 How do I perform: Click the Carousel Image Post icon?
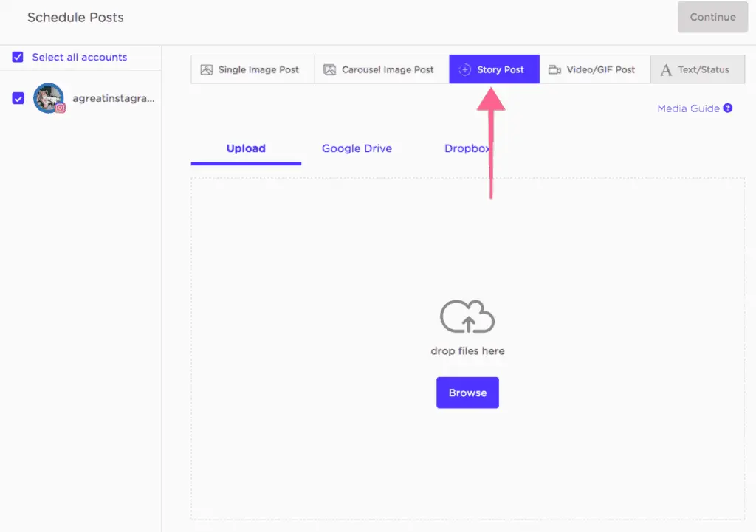(330, 70)
